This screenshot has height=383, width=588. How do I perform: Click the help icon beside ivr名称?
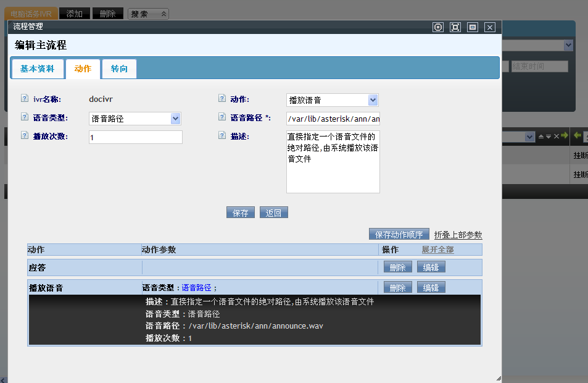tap(25, 98)
